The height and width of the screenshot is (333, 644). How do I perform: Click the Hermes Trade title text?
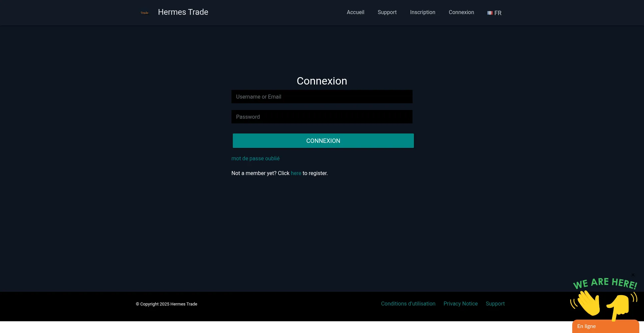(x=183, y=12)
